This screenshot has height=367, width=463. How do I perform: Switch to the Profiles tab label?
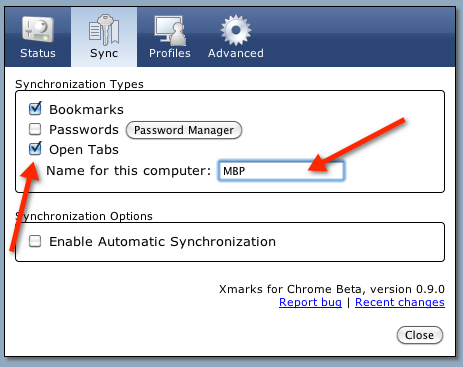[x=170, y=53]
